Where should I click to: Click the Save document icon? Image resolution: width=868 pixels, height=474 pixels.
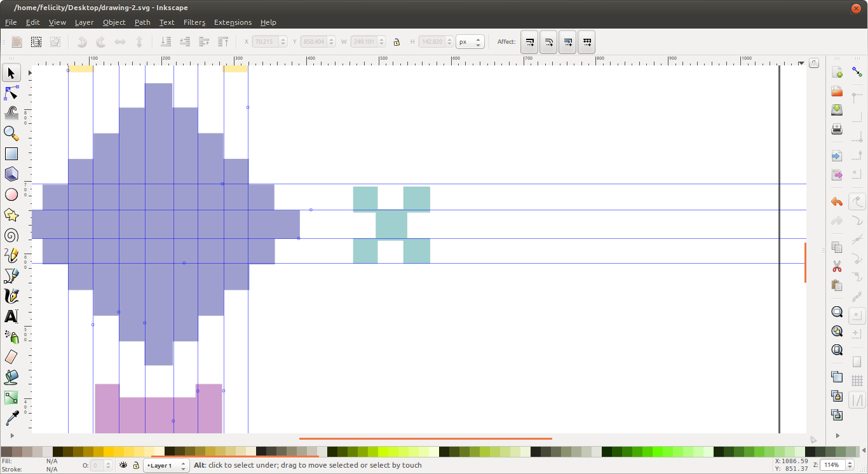pyautogui.click(x=837, y=110)
